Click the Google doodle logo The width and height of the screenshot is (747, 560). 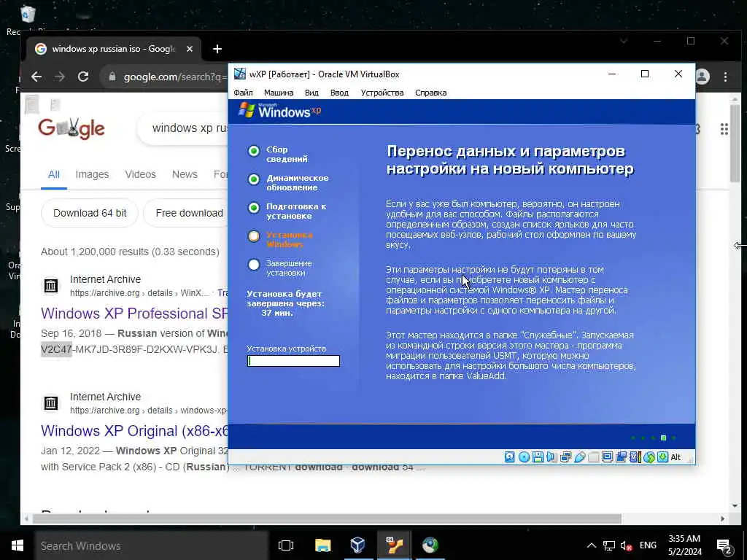pos(71,128)
